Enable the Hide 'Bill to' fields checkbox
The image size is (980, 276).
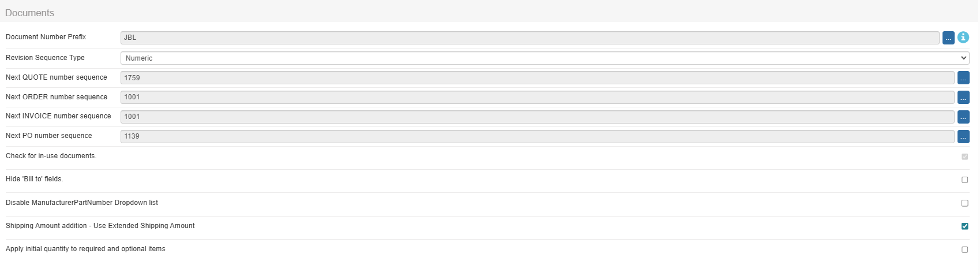tap(964, 180)
